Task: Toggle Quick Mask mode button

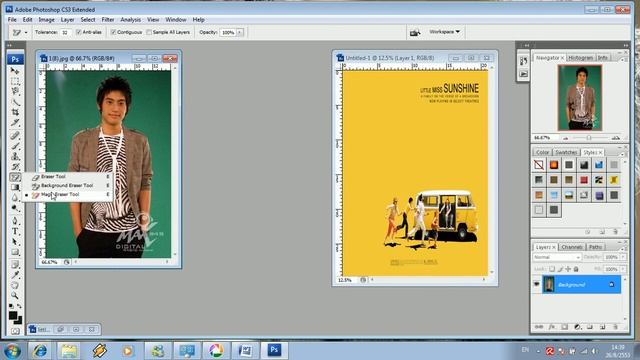Action: [x=15, y=331]
